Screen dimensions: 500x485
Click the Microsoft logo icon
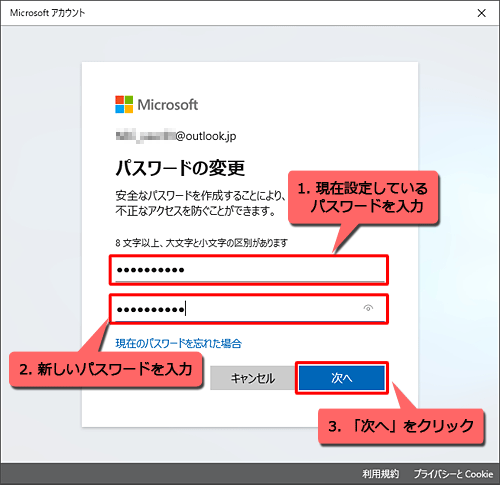pos(124,104)
